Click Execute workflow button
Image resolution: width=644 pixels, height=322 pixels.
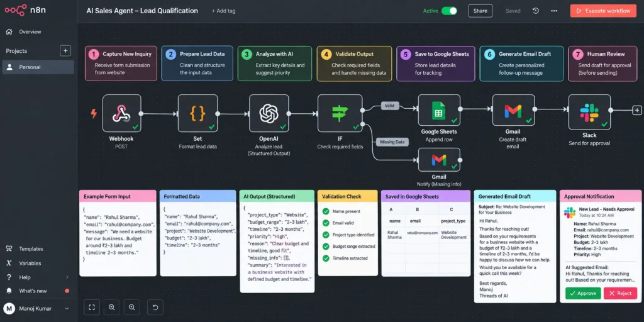603,11
